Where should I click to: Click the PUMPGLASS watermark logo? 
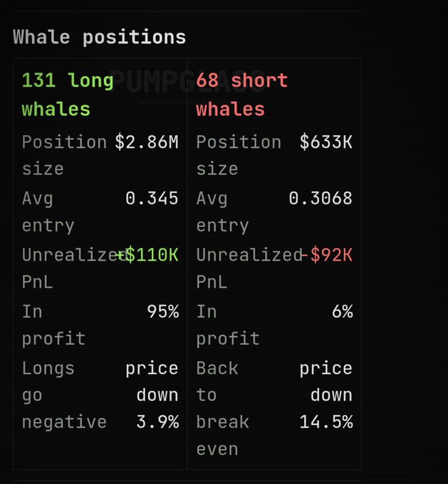pyautogui.click(x=187, y=82)
